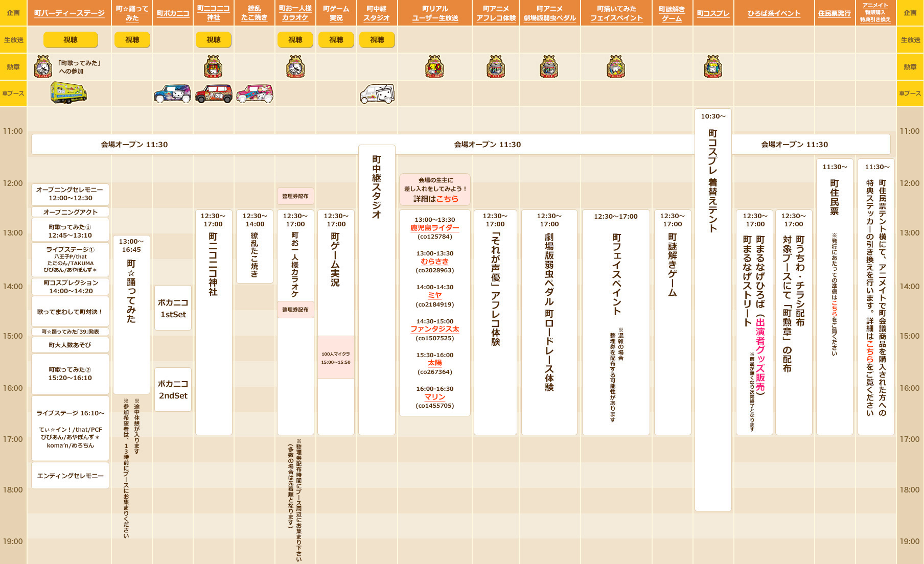Viewport: 924px width, 564px height.
Task: Click エンディングセレモニー entry
Action: [71, 476]
